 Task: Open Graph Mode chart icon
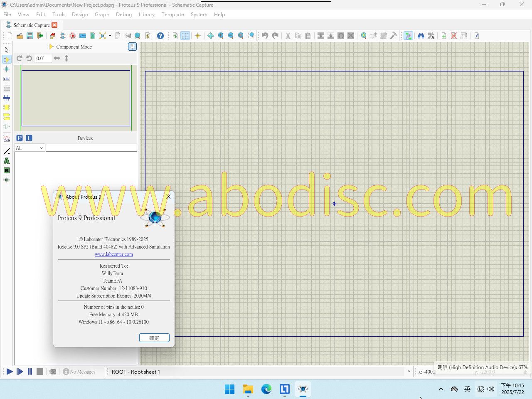7,139
